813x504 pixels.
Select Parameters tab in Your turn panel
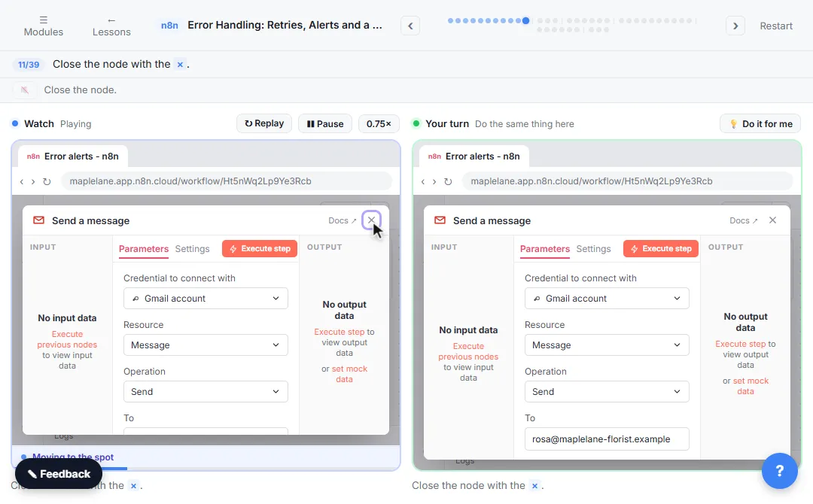click(x=544, y=249)
